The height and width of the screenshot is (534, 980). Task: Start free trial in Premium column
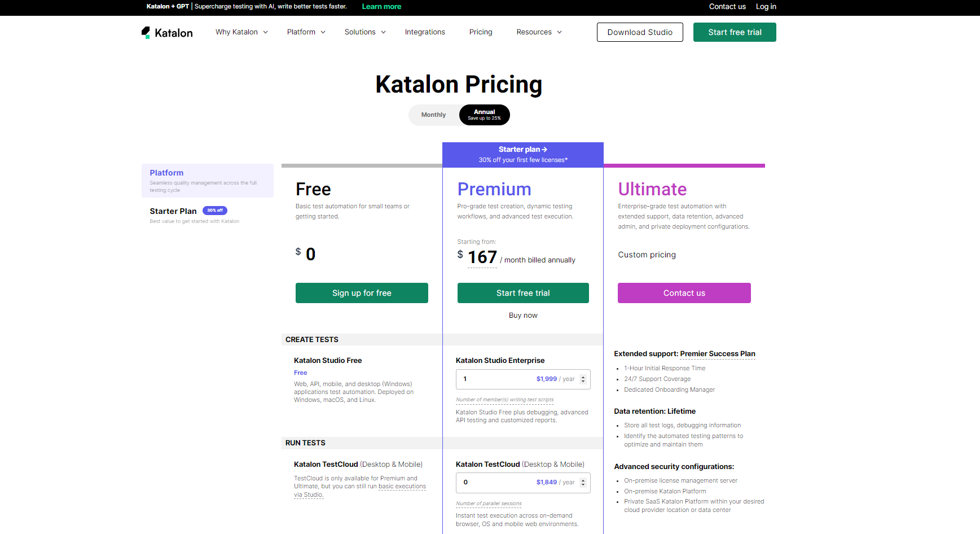[x=523, y=293]
